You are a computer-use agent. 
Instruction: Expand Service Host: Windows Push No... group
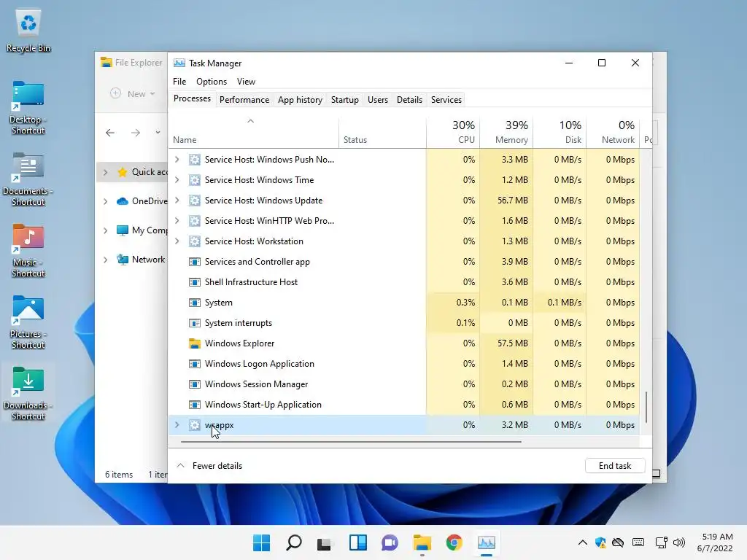coord(177,160)
